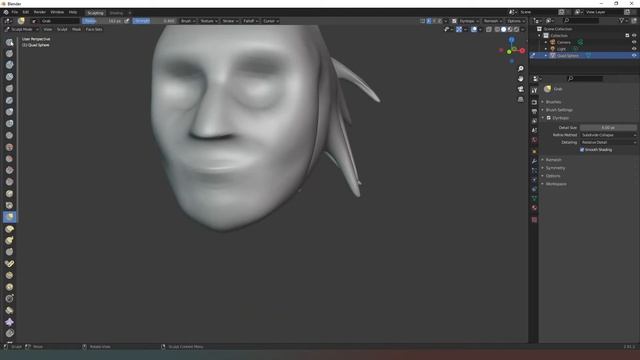Open the Object Data mesh properties tab

click(534, 198)
